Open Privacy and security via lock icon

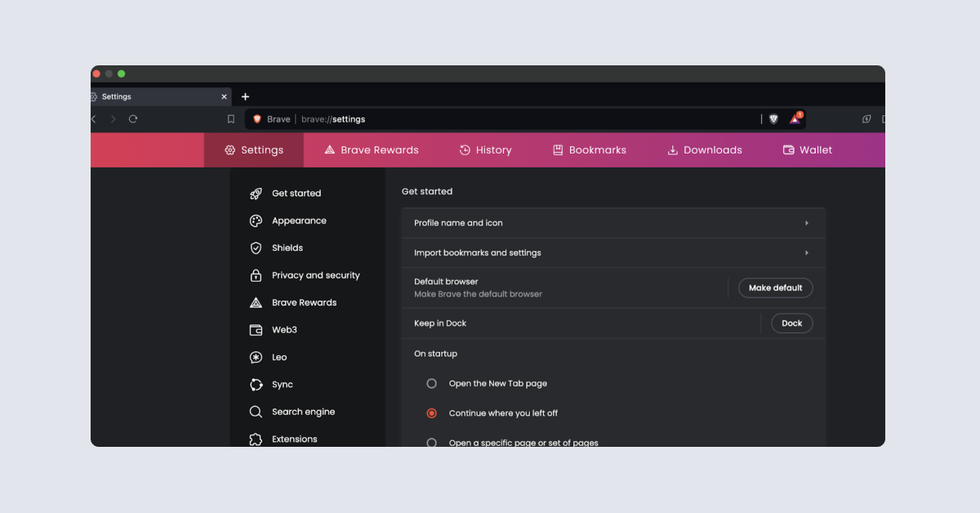pyautogui.click(x=256, y=275)
